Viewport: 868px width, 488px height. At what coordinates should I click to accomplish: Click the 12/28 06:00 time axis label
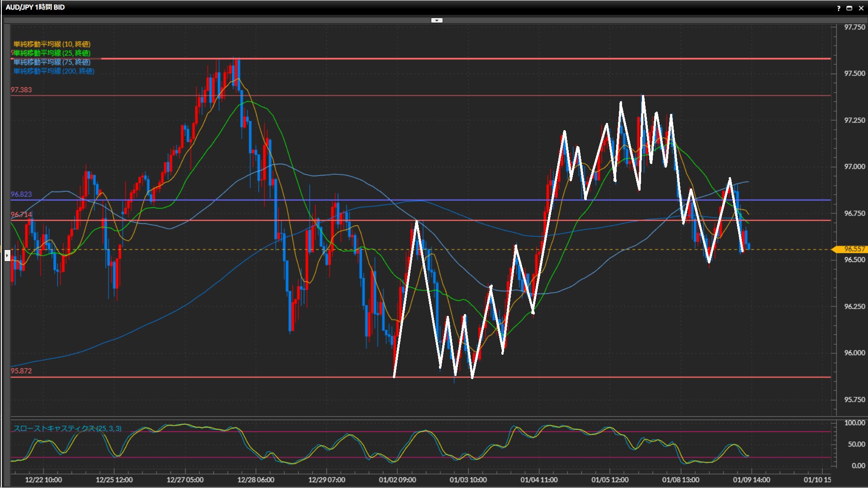(255, 480)
